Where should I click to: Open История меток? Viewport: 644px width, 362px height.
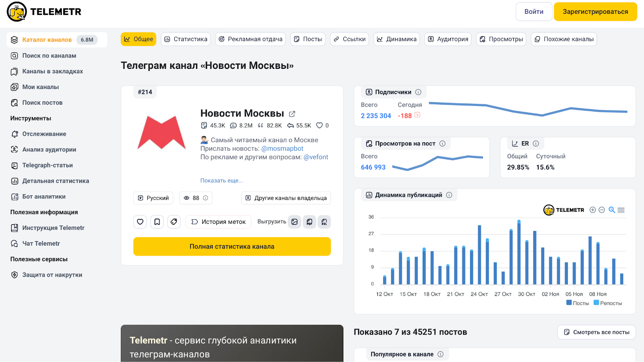(218, 222)
